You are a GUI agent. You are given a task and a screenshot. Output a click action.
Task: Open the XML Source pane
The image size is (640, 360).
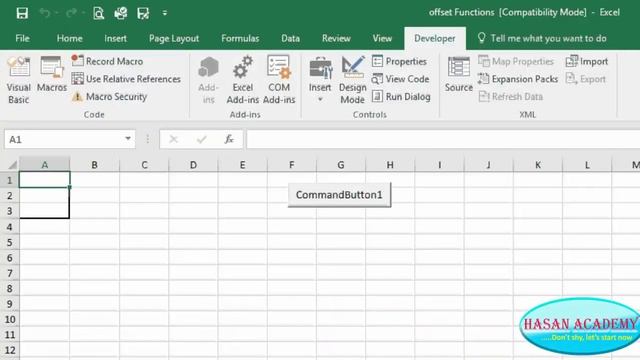459,74
